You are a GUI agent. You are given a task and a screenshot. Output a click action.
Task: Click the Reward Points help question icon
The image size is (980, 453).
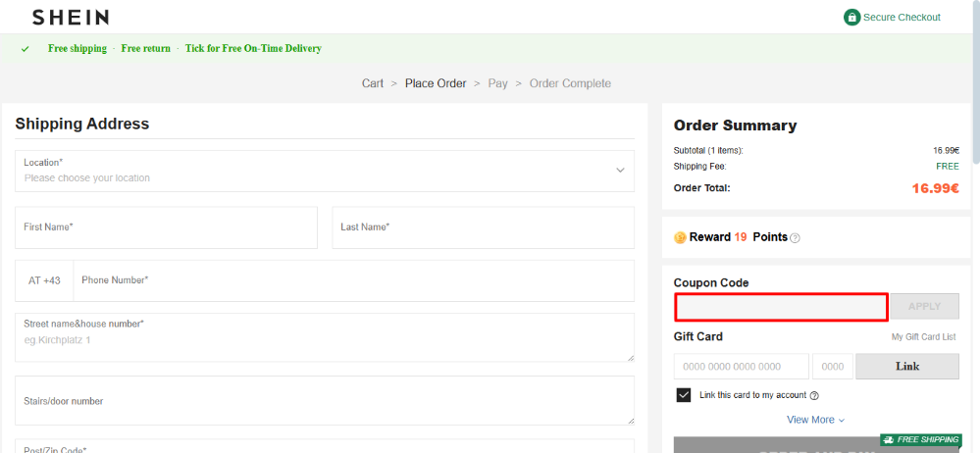tap(795, 238)
